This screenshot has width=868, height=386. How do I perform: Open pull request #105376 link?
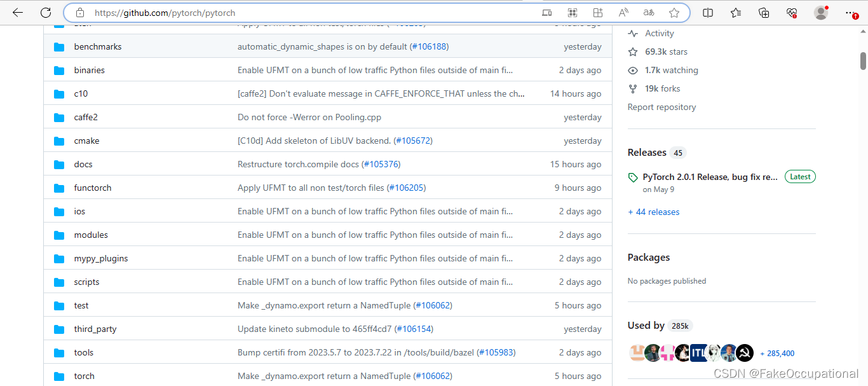[x=381, y=164]
